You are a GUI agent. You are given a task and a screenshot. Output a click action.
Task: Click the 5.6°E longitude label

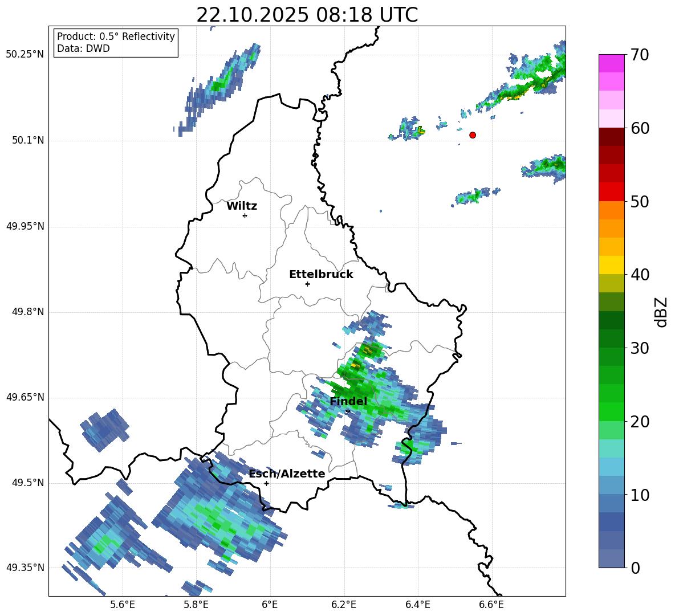coord(123,605)
